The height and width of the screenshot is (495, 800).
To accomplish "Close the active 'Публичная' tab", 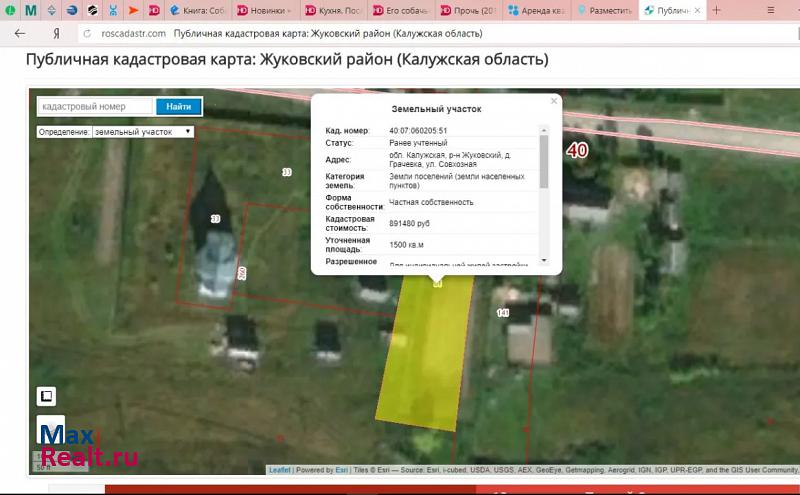I will [x=699, y=11].
